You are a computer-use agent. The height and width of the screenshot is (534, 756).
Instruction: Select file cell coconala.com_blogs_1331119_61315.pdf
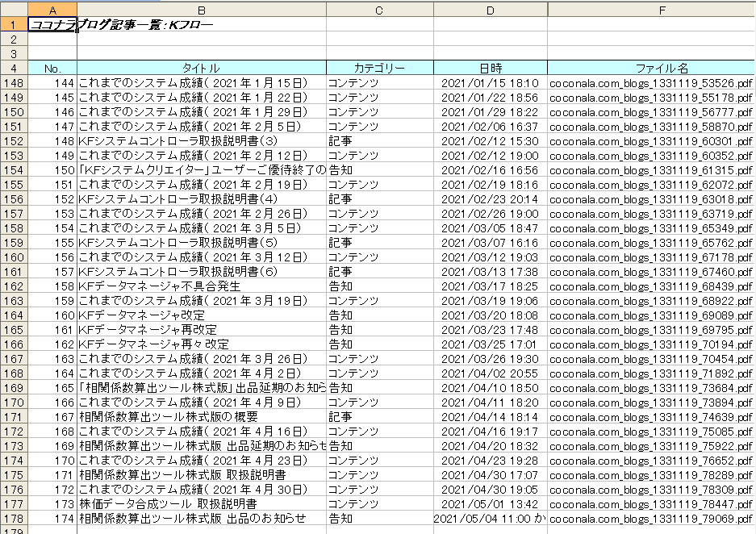click(651, 169)
